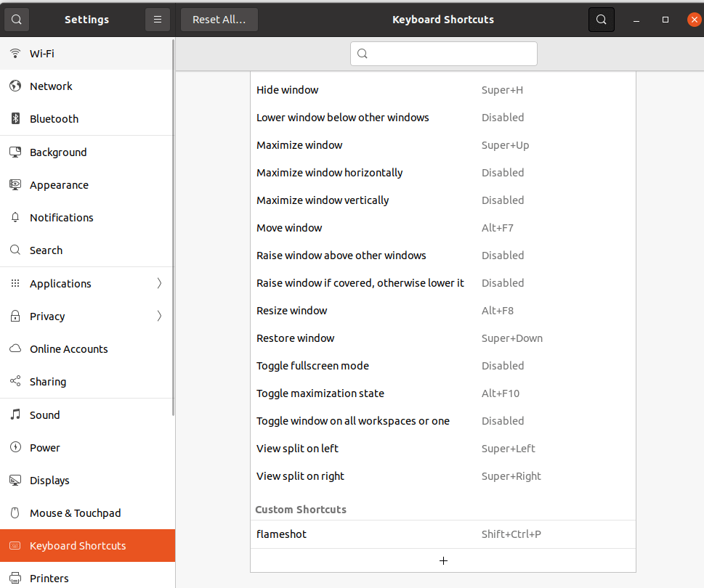Toggle the Keyboard Shortcuts search button

tap(601, 20)
